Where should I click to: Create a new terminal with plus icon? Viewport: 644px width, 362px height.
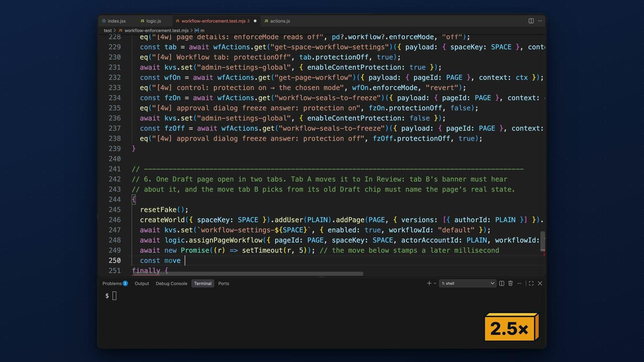pyautogui.click(x=429, y=284)
